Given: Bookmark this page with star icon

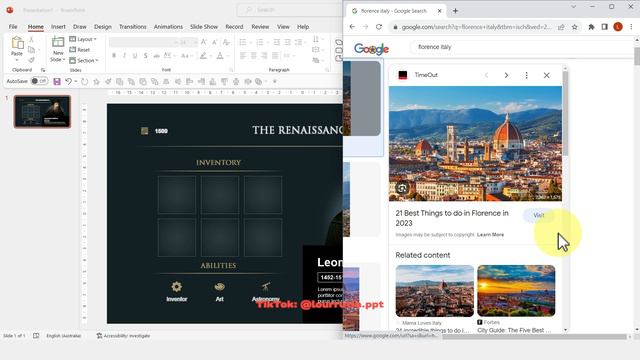Looking at the screenshot, I should (575, 27).
